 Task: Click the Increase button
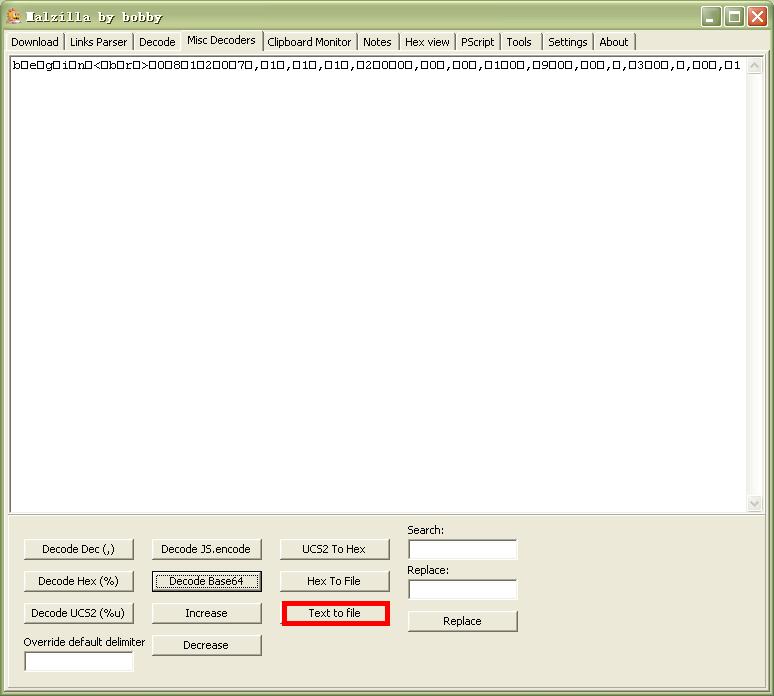click(206, 613)
